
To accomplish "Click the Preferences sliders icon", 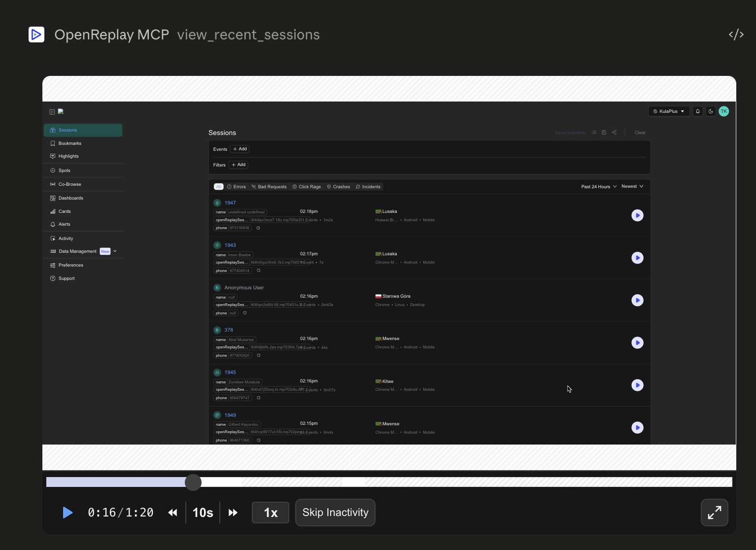I will pyautogui.click(x=53, y=265).
